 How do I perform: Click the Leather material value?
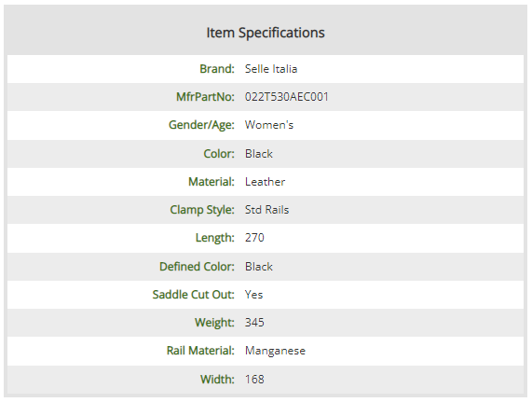tap(265, 182)
